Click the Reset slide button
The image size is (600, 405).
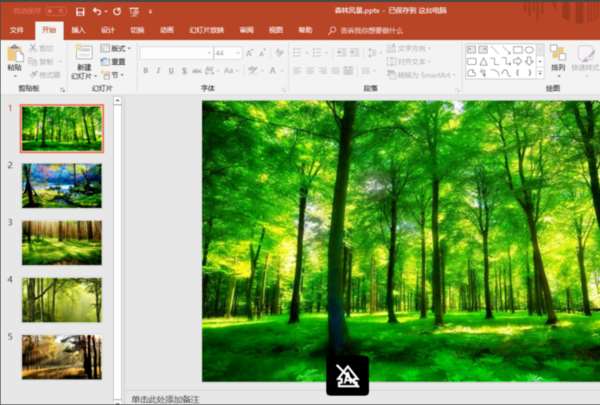114,62
